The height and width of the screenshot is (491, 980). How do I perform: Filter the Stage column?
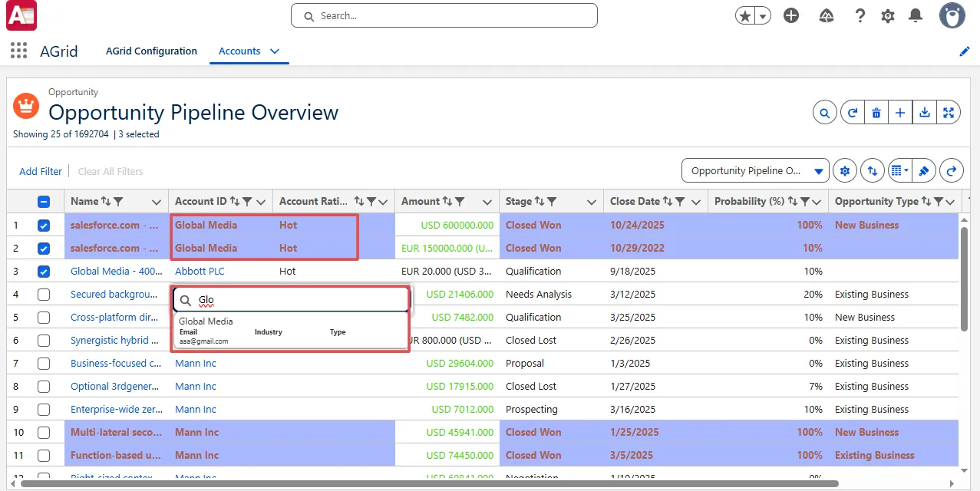[551, 202]
